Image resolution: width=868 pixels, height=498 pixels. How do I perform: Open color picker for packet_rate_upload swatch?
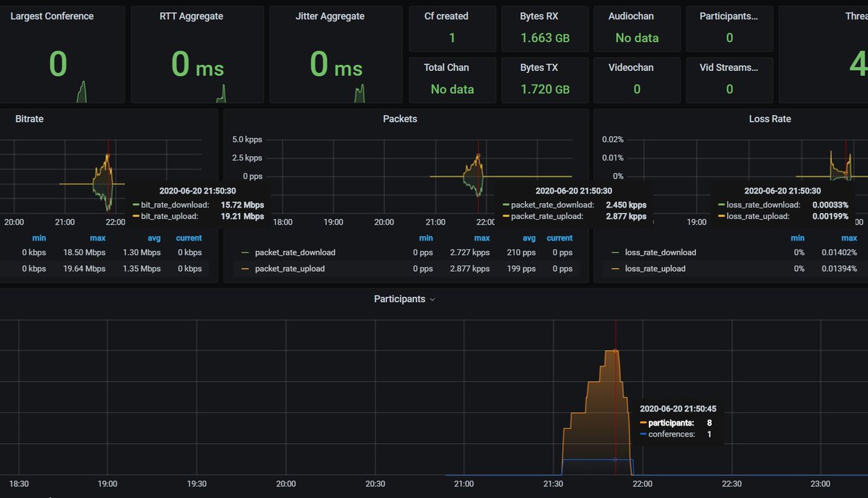[244, 269]
